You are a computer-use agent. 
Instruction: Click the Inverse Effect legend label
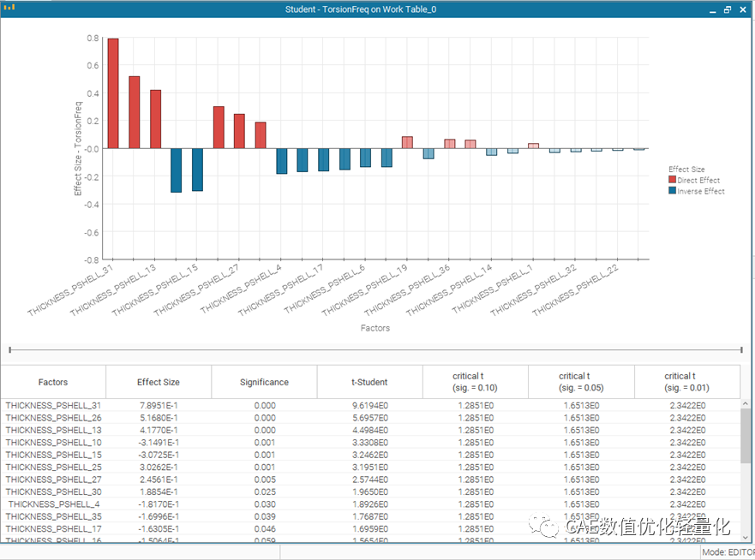(x=701, y=191)
